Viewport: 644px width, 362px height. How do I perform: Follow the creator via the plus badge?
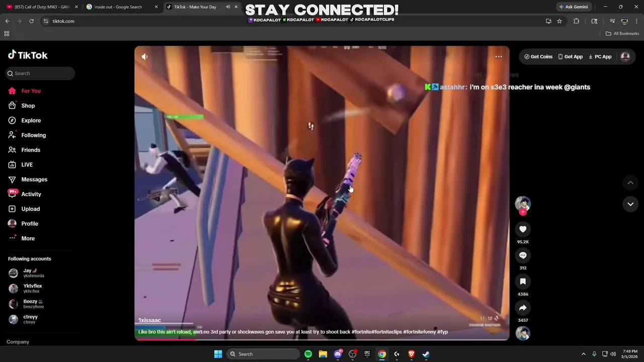(x=523, y=212)
